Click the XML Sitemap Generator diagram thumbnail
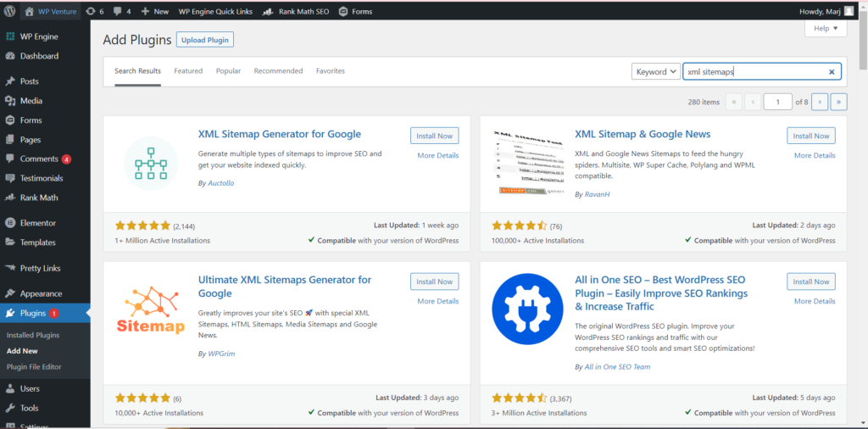The image size is (868, 429). point(151,163)
